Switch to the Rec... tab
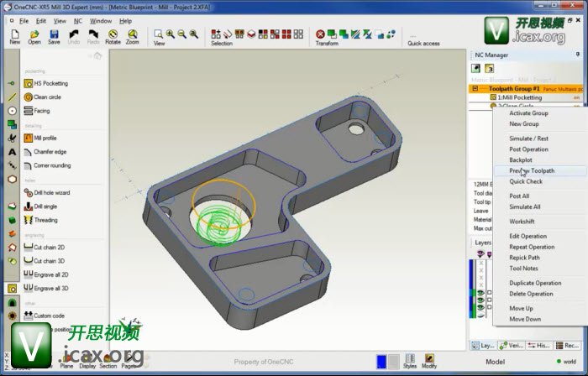 [567, 345]
